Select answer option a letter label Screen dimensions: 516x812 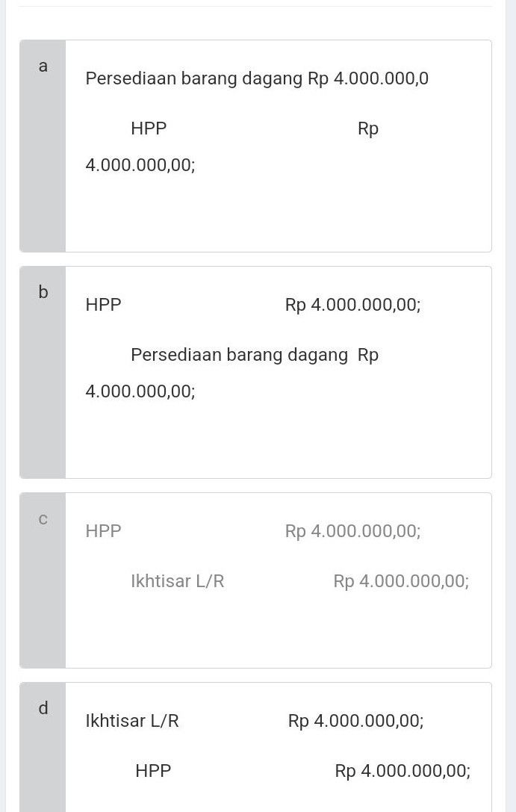(43, 66)
